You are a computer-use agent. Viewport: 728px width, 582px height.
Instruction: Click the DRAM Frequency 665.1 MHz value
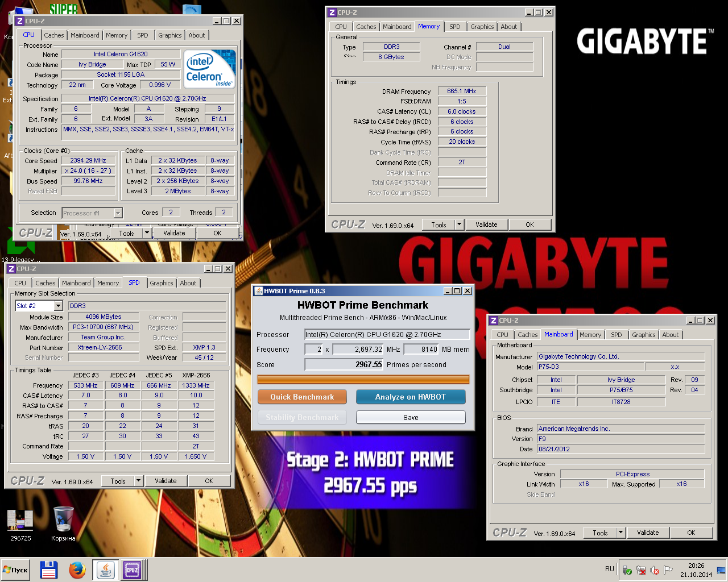(462, 91)
